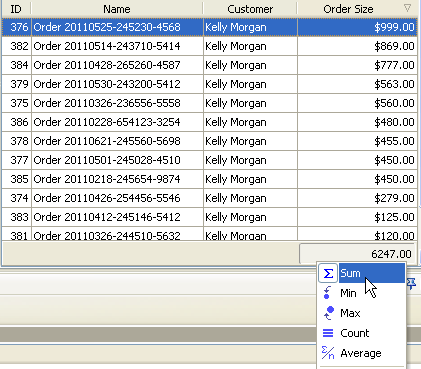Click ID cell 382
Viewport: 421px width, 369px height.
[17, 46]
